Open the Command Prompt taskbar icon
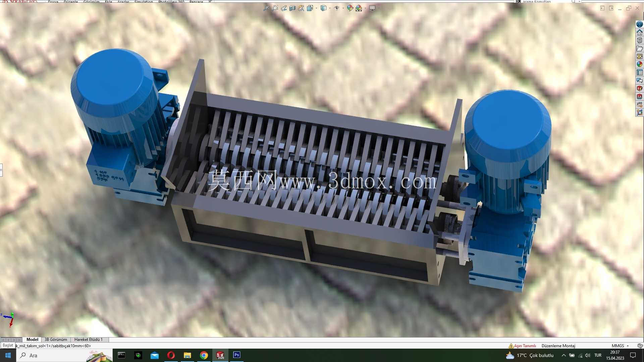The image size is (644, 362). pos(121,355)
